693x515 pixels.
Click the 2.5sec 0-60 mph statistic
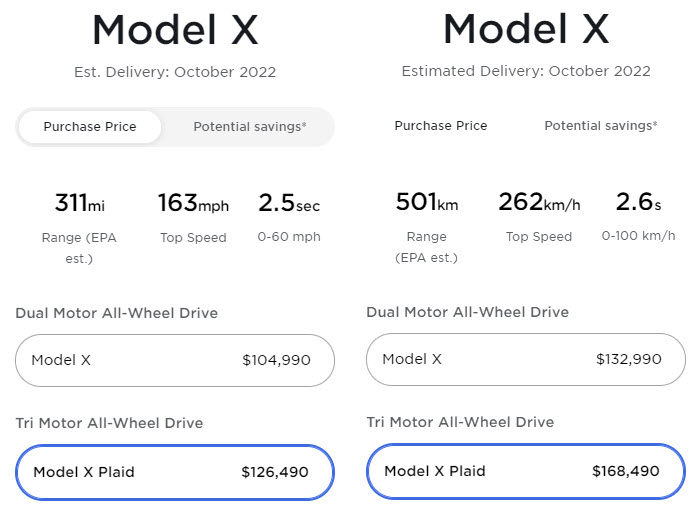point(289,205)
